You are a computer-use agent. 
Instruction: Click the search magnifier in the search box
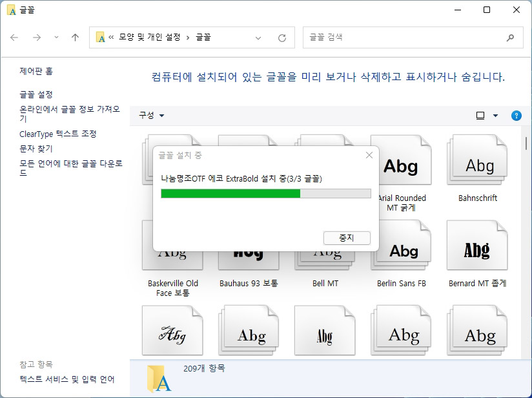coord(510,37)
